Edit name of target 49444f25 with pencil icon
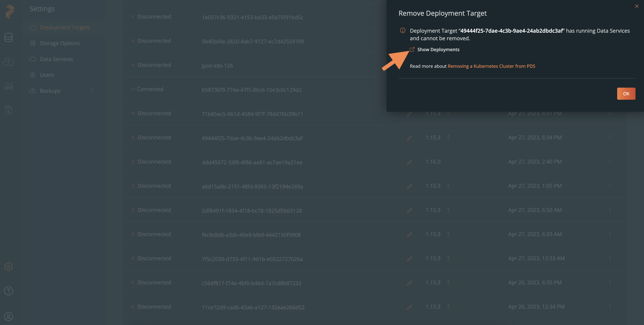 [409, 138]
